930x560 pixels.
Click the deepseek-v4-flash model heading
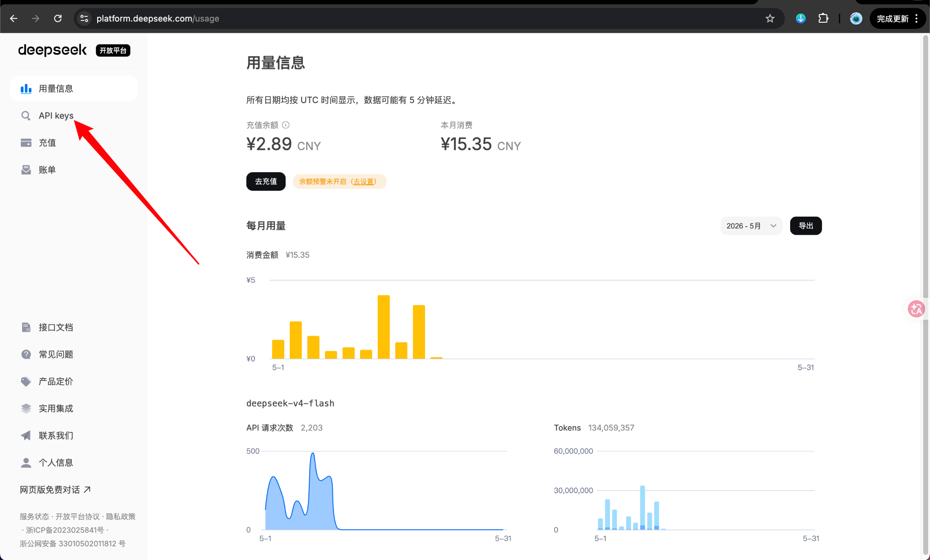pyautogui.click(x=290, y=403)
